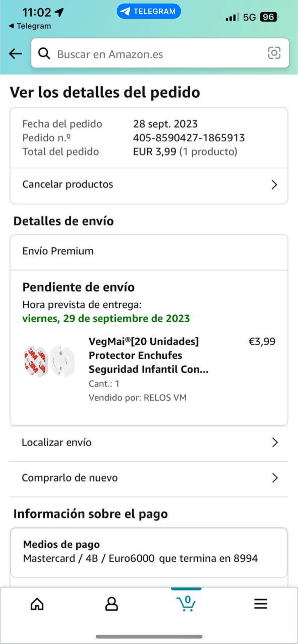
Task: Tap the Medios de pago card
Action: pos(149,552)
